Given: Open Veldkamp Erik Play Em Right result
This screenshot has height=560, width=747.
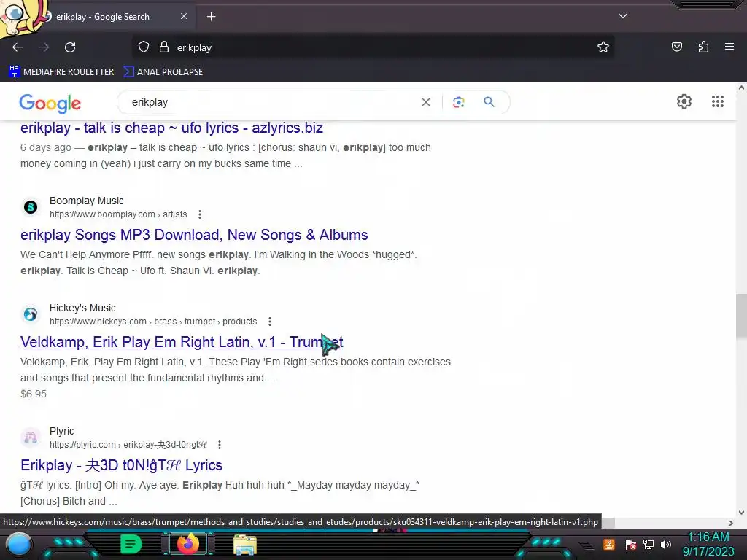Looking at the screenshot, I should 182,342.
